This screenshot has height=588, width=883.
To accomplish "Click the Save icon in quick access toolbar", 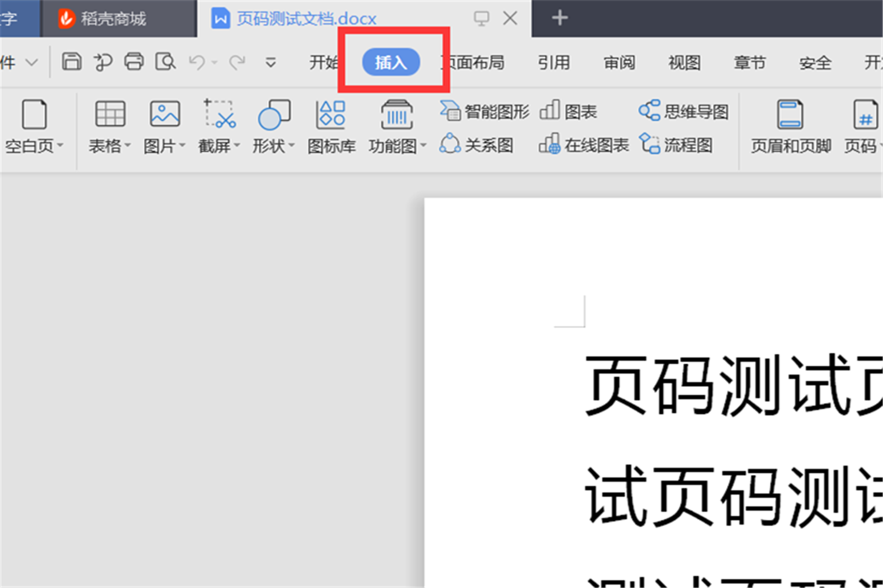I will [72, 61].
